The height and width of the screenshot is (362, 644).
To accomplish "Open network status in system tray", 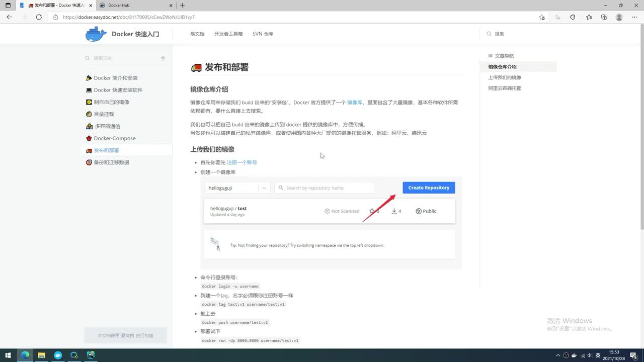I will [582, 355].
